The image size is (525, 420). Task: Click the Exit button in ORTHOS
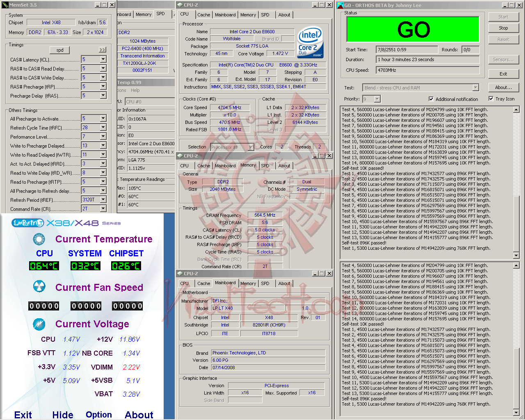pos(503,74)
